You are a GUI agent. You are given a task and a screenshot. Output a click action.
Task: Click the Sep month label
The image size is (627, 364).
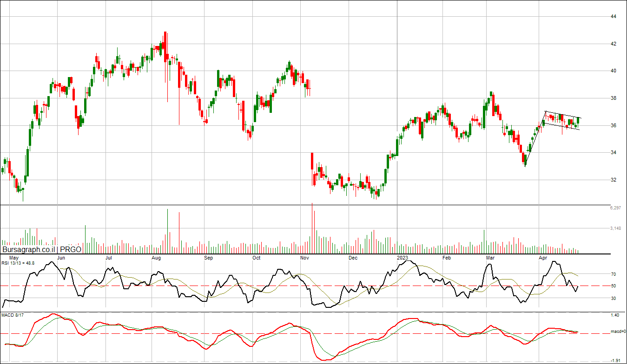(209, 258)
